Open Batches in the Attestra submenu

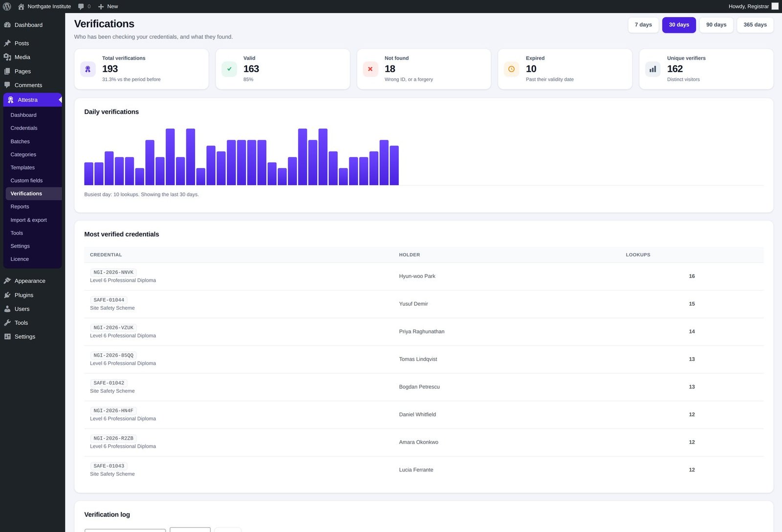(20, 141)
